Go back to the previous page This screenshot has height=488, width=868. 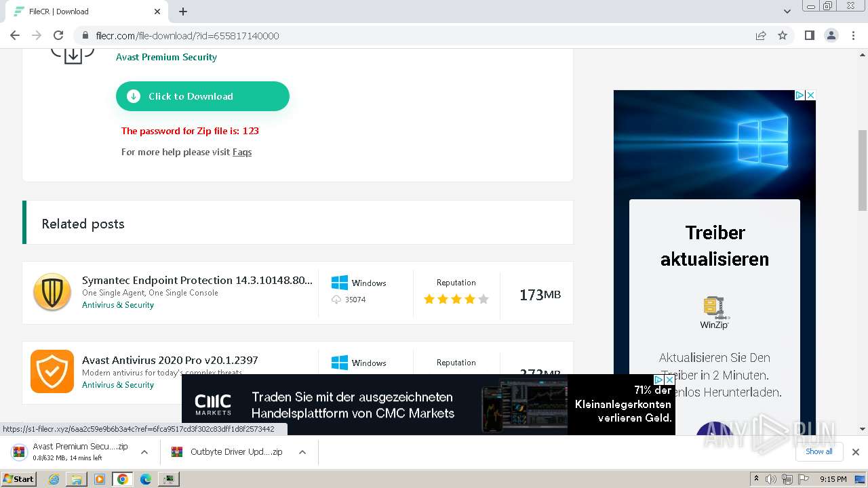click(15, 35)
